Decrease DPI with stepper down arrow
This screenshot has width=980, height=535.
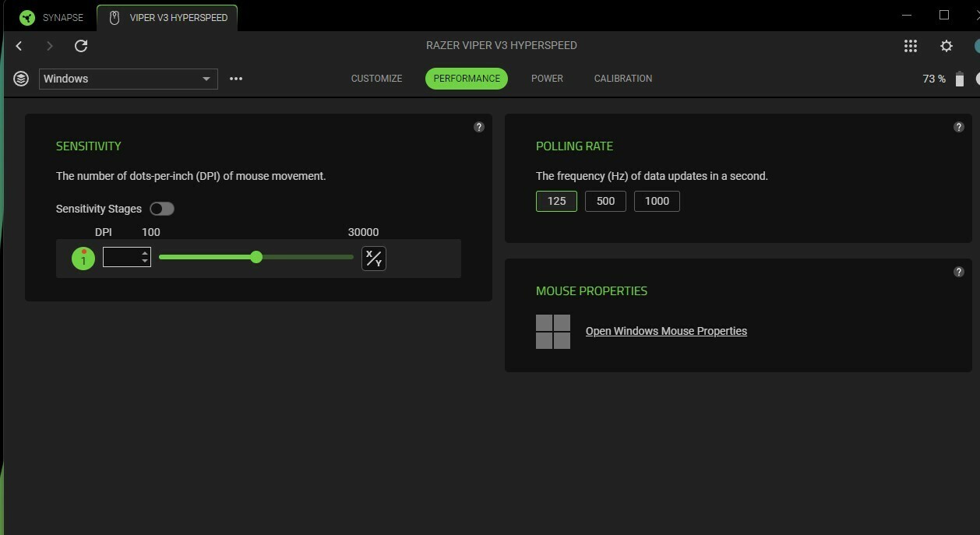coord(145,262)
